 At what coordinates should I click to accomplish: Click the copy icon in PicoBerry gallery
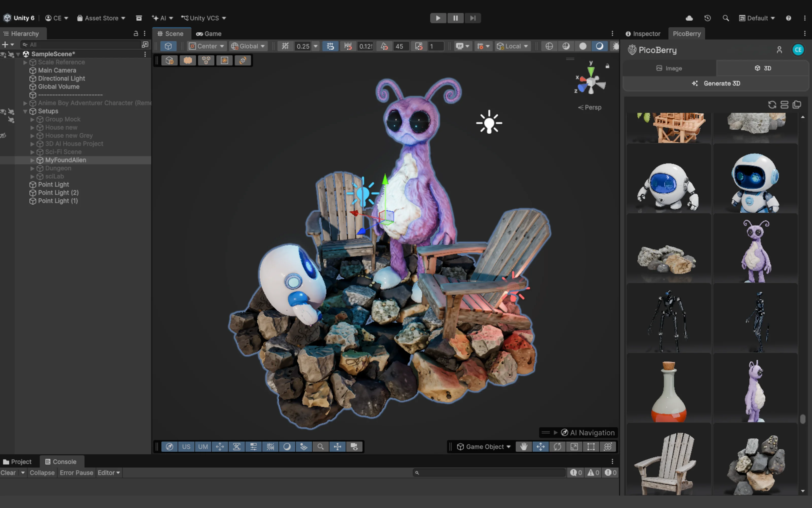tap(797, 105)
